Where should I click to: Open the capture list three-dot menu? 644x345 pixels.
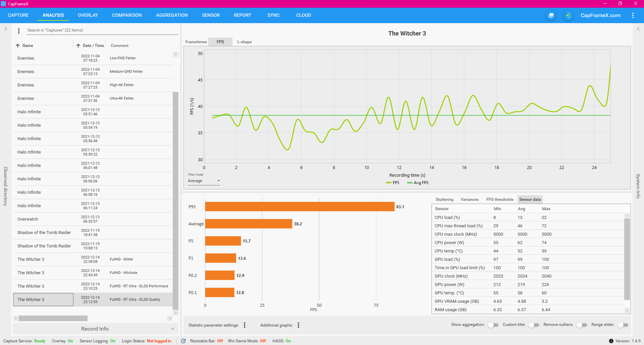19,31
